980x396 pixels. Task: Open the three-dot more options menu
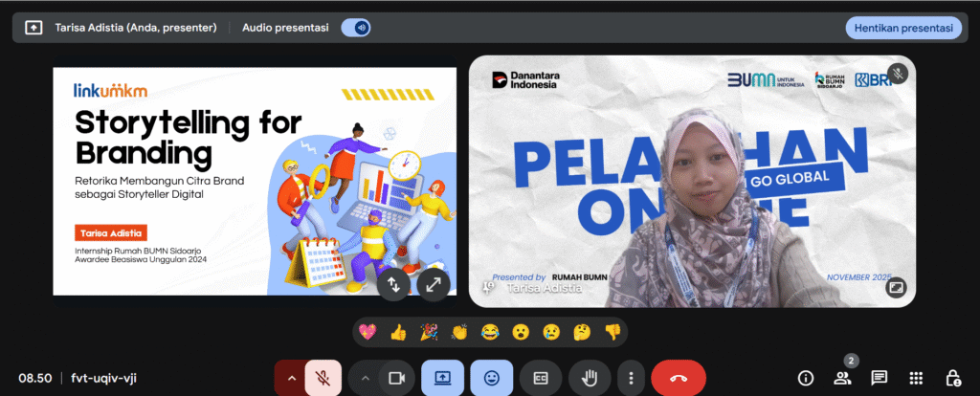click(x=629, y=378)
